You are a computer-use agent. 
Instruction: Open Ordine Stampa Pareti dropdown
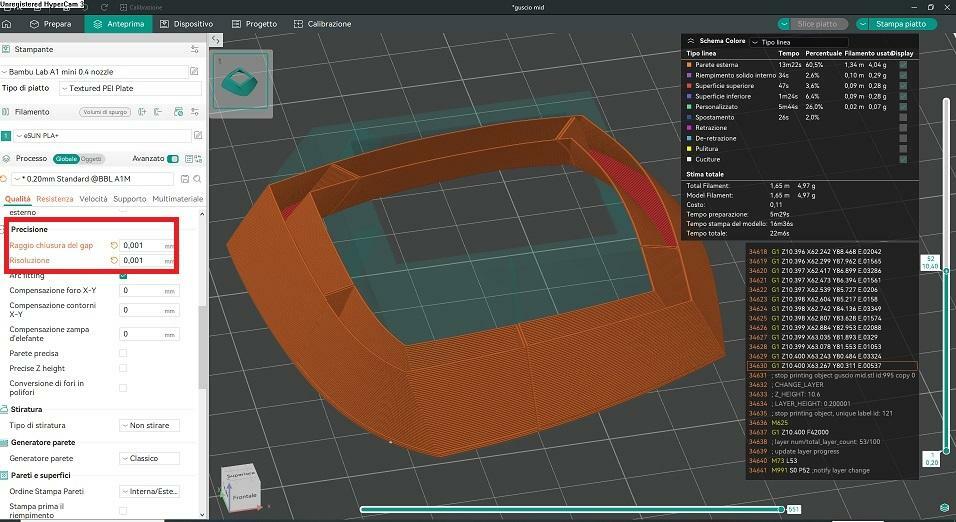(x=149, y=492)
